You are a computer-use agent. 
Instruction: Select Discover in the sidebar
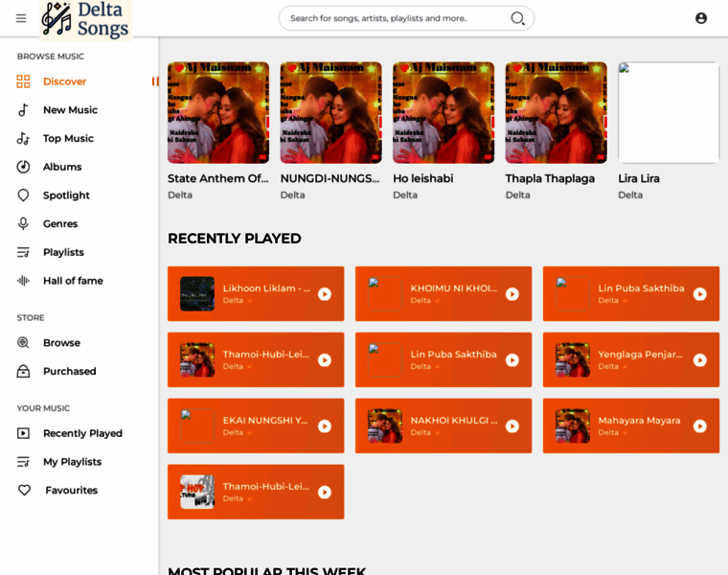click(x=64, y=81)
